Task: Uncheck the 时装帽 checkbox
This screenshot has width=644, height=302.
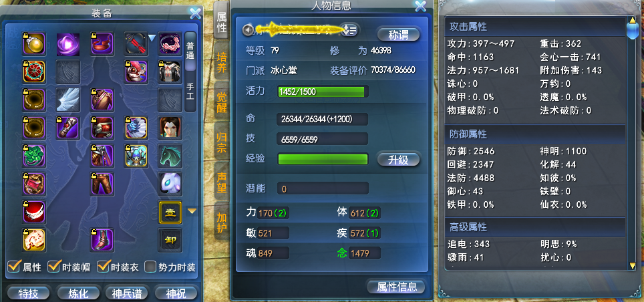Action: click(54, 267)
